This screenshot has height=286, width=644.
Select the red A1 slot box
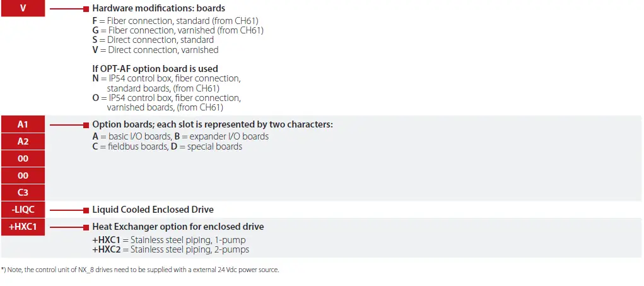coord(23,125)
